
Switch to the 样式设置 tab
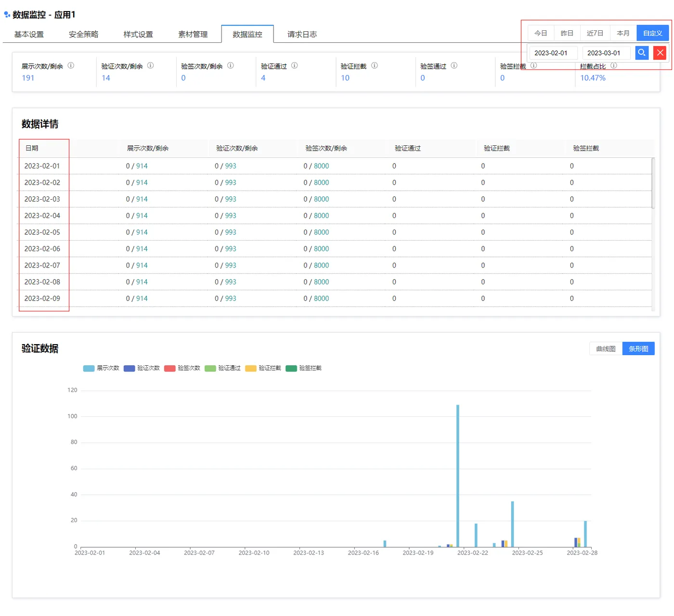tap(138, 34)
